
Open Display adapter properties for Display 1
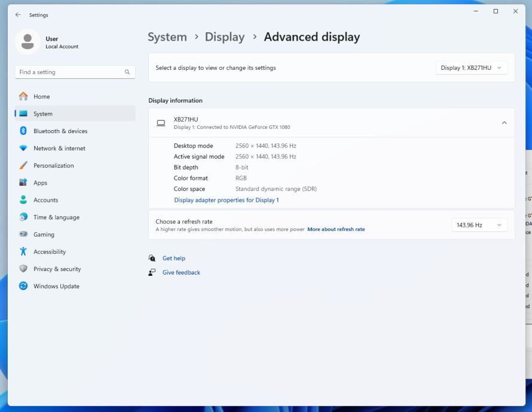click(x=226, y=200)
